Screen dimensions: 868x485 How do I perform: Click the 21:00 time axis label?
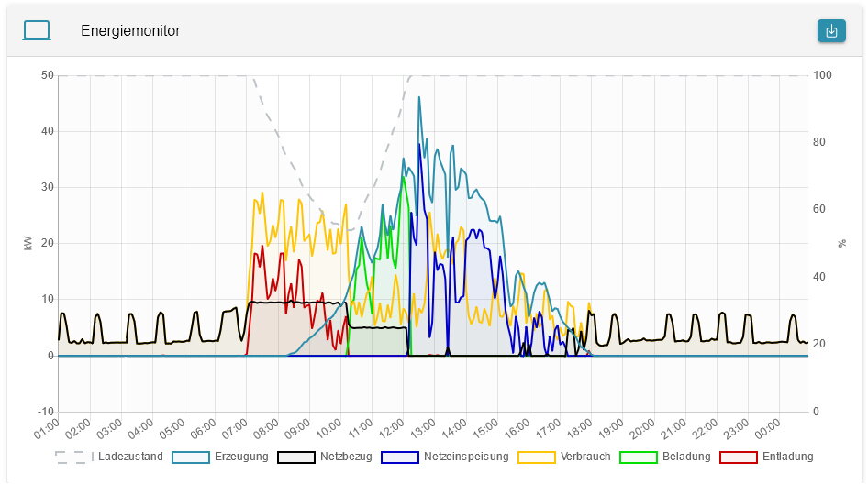click(x=673, y=428)
